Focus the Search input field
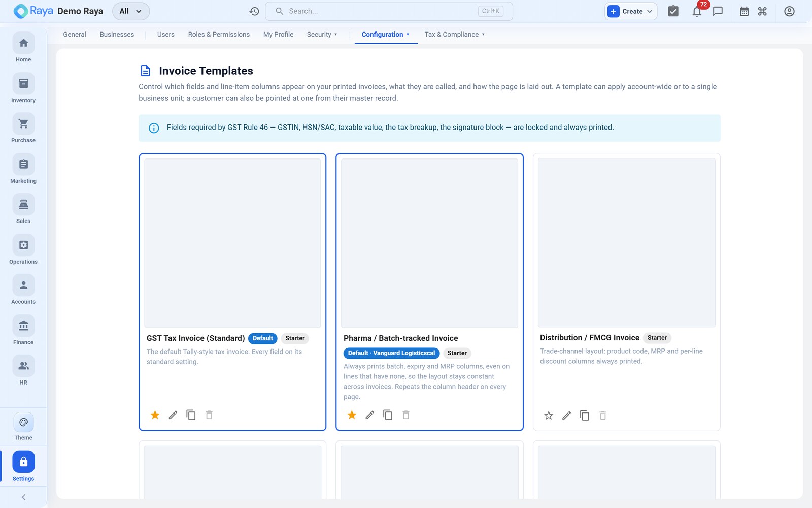Viewport: 812px width, 508px height. coord(389,11)
